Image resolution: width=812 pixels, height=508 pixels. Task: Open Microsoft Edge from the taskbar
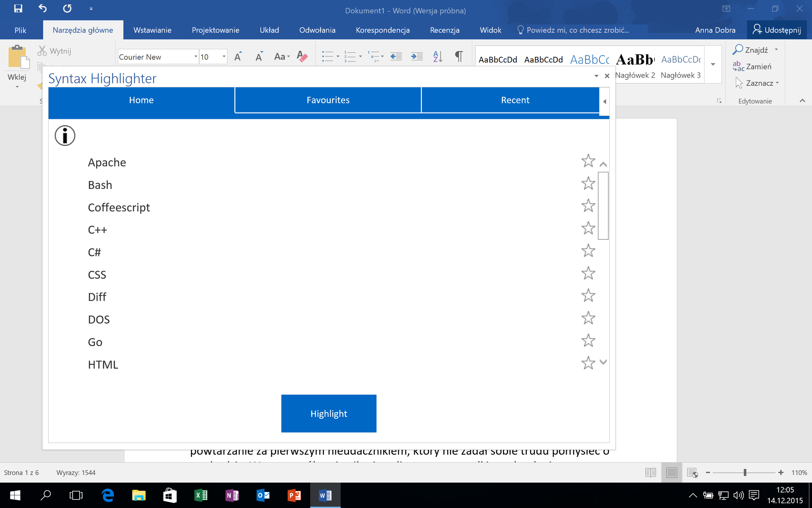pyautogui.click(x=107, y=495)
